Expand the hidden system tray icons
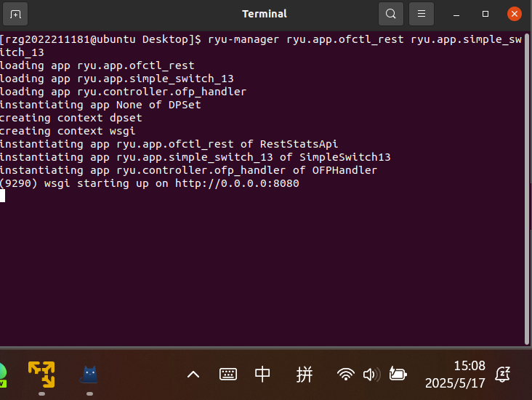Screen dimensions: 532x400 [193, 375]
